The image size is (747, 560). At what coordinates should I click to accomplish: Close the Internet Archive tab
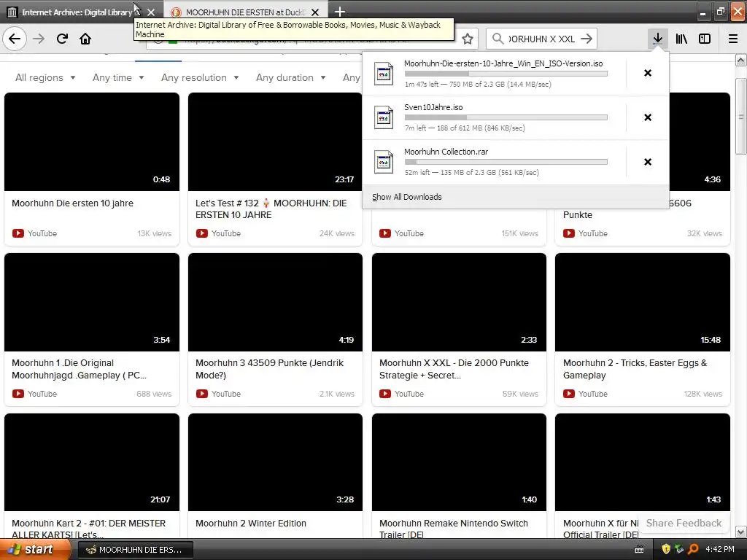(150, 12)
